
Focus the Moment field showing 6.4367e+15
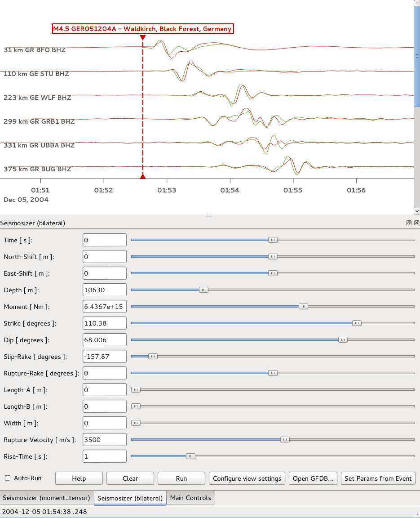coord(105,307)
